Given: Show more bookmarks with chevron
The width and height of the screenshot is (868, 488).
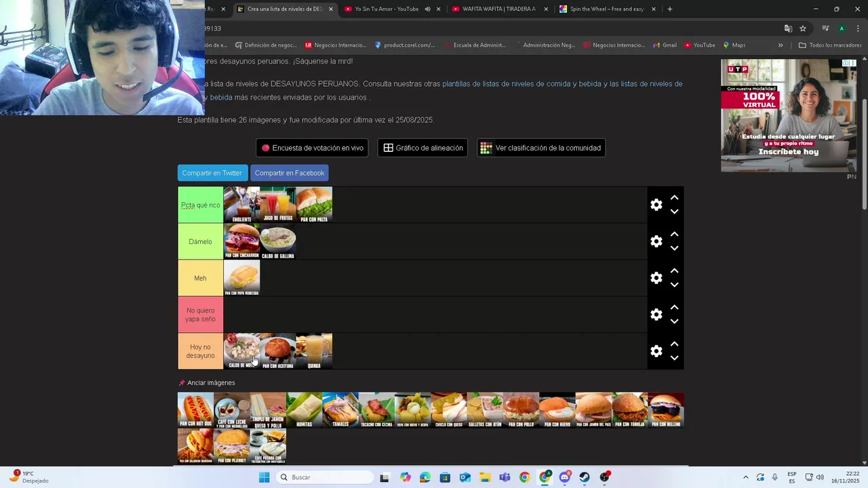Looking at the screenshot, I should click(x=781, y=45).
